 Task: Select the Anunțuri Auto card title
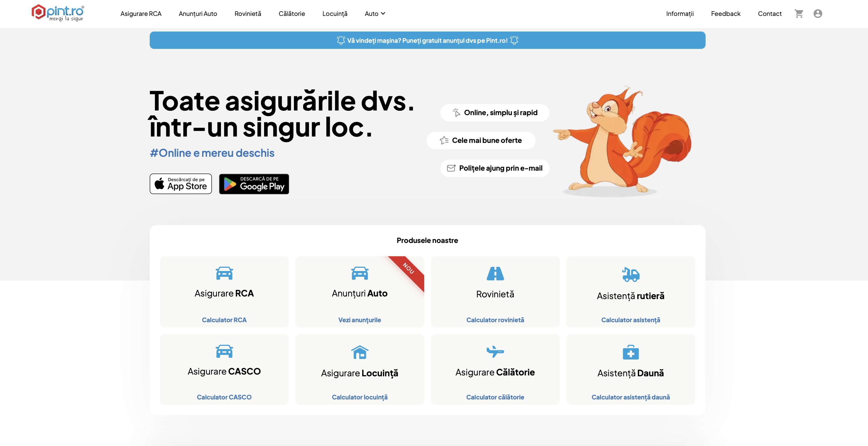pyautogui.click(x=360, y=293)
